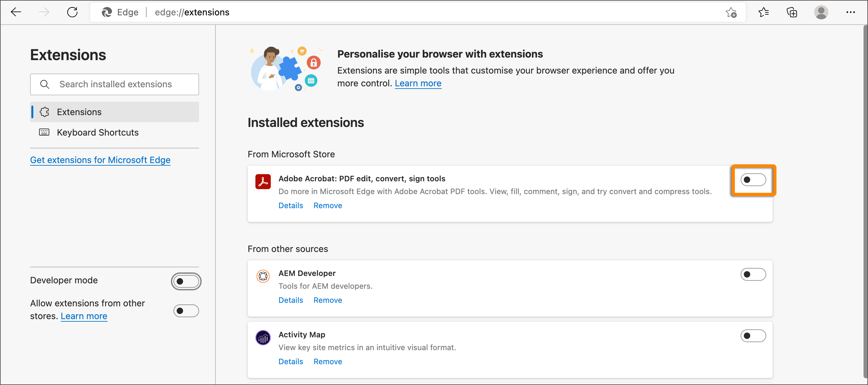Click Learn more link under extensions banner
Viewport: 868px width, 385px height.
tap(419, 83)
